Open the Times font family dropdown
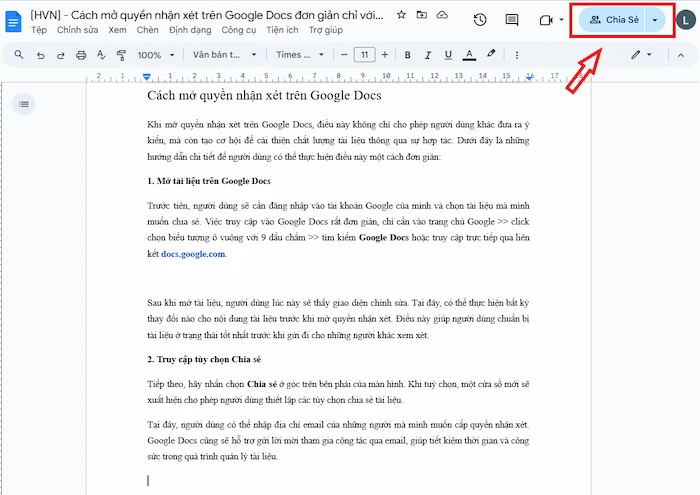700x495 pixels. point(301,55)
